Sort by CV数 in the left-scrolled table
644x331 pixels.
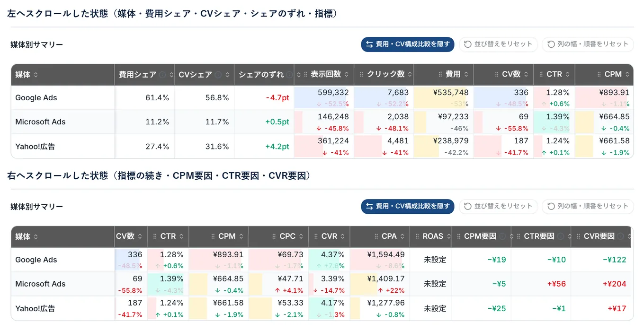(x=526, y=75)
